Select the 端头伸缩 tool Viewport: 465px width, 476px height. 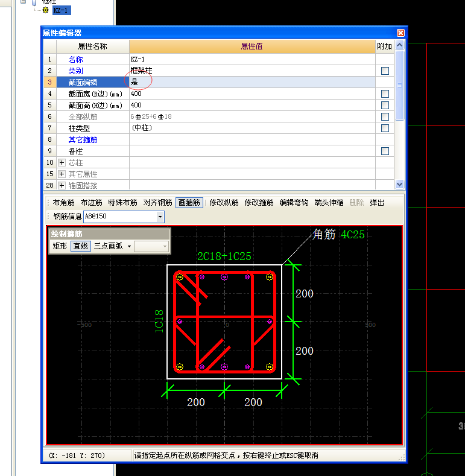pyautogui.click(x=329, y=203)
